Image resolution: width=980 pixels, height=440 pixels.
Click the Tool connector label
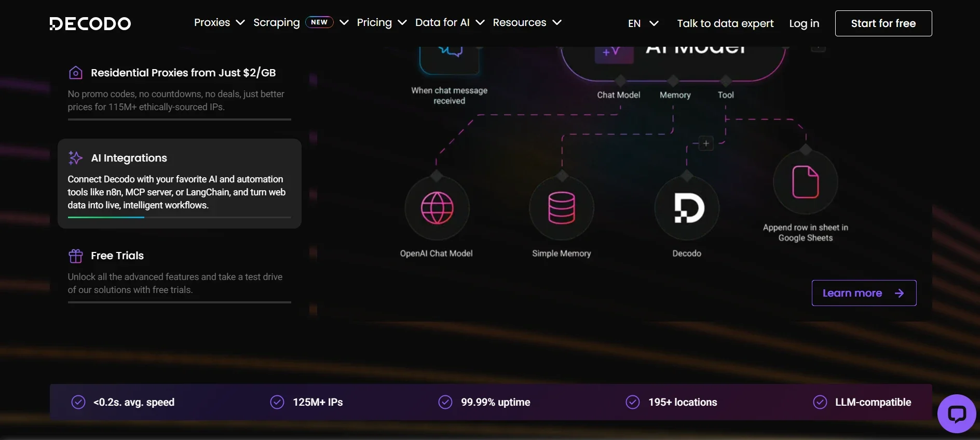tap(726, 95)
